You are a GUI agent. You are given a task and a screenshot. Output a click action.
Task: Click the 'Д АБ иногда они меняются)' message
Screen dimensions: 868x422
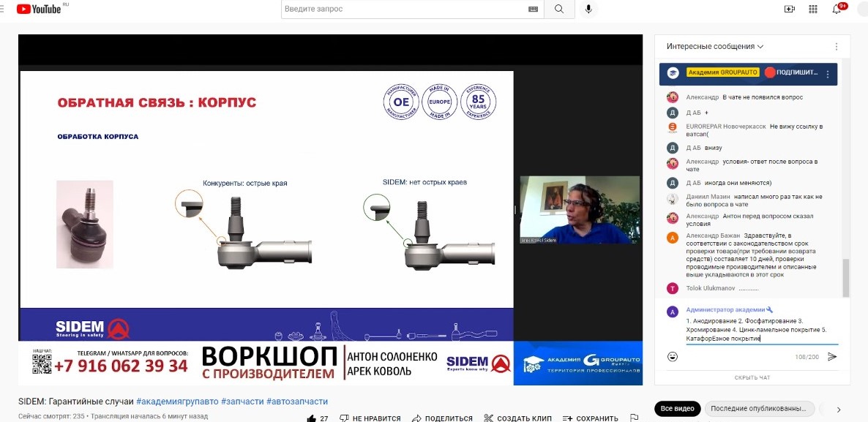coord(728,183)
